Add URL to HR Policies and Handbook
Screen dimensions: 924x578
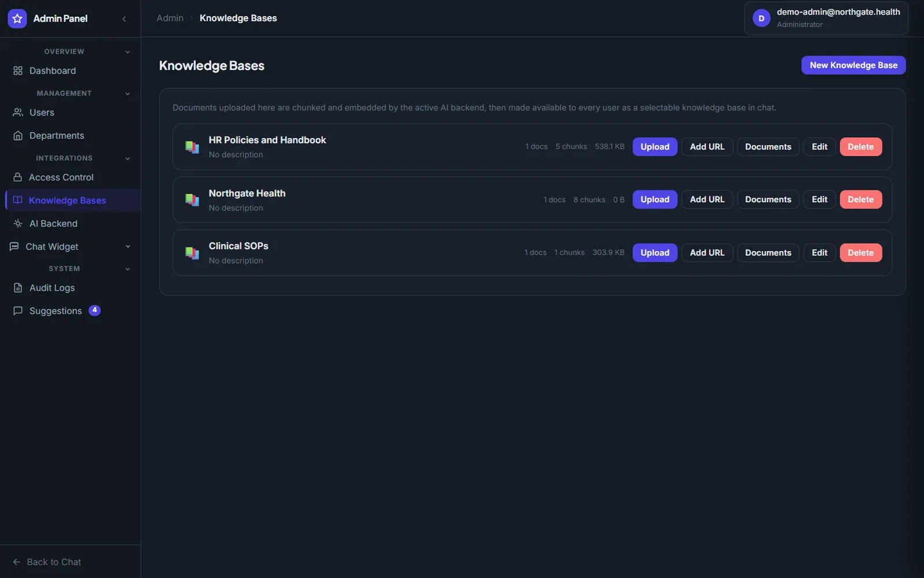point(707,147)
